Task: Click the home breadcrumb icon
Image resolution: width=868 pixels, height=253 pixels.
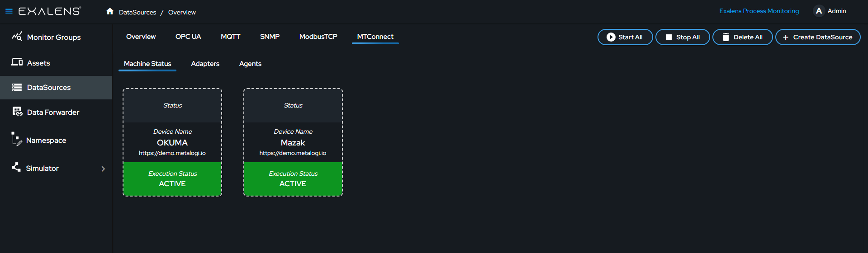Action: click(110, 11)
